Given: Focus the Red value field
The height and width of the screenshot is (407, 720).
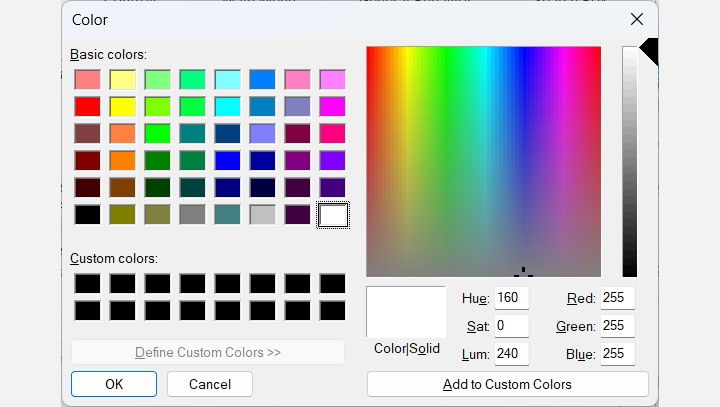Looking at the screenshot, I should click(617, 298).
